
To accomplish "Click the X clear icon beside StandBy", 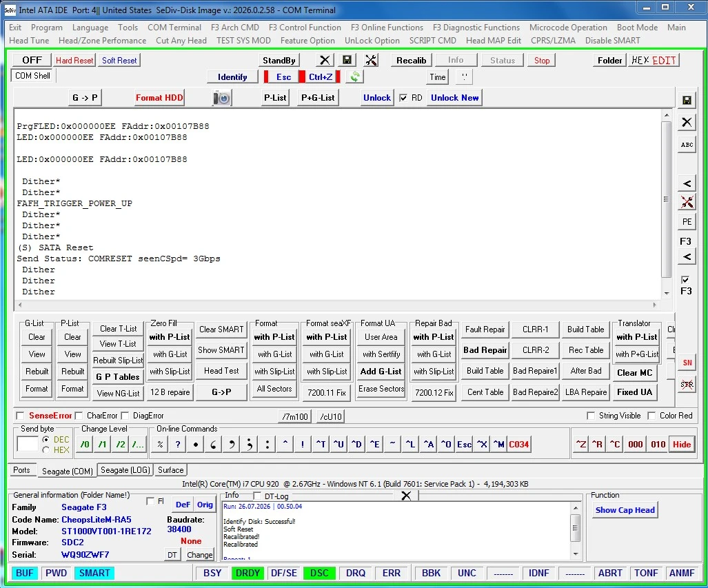I will click(x=324, y=60).
